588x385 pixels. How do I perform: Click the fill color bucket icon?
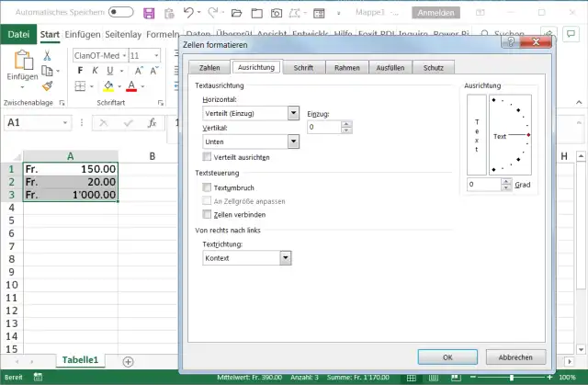[108, 86]
